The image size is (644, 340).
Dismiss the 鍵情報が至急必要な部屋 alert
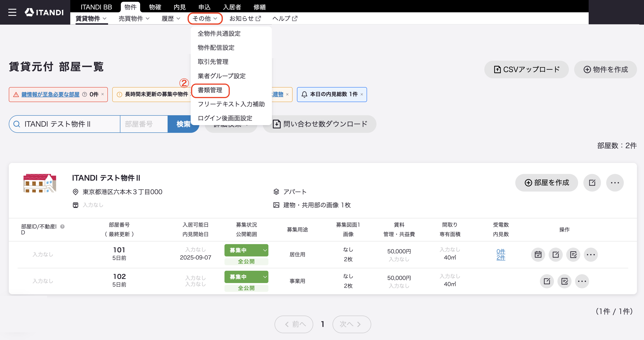click(x=103, y=94)
